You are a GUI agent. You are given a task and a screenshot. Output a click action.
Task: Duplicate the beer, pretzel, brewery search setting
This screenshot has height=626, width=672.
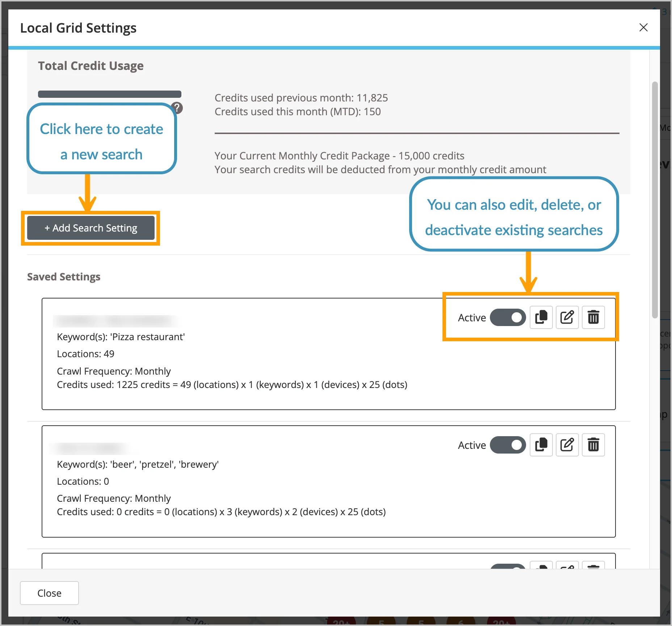tap(541, 445)
